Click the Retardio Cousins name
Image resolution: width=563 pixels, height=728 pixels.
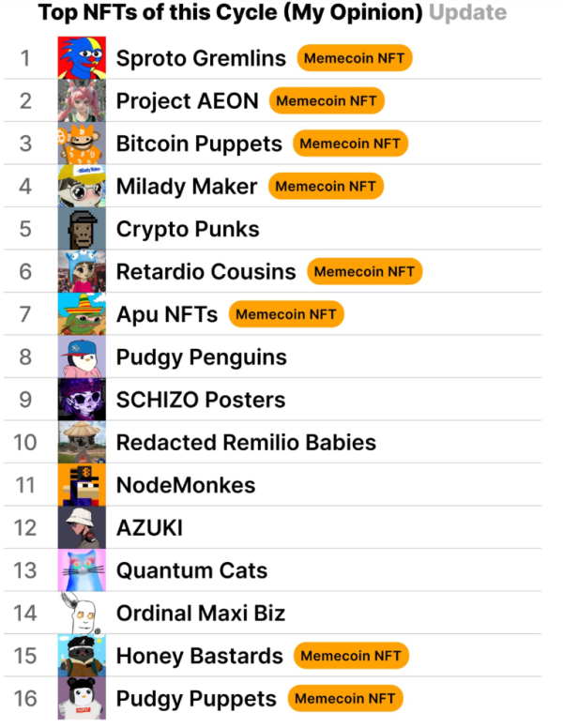[x=205, y=272]
